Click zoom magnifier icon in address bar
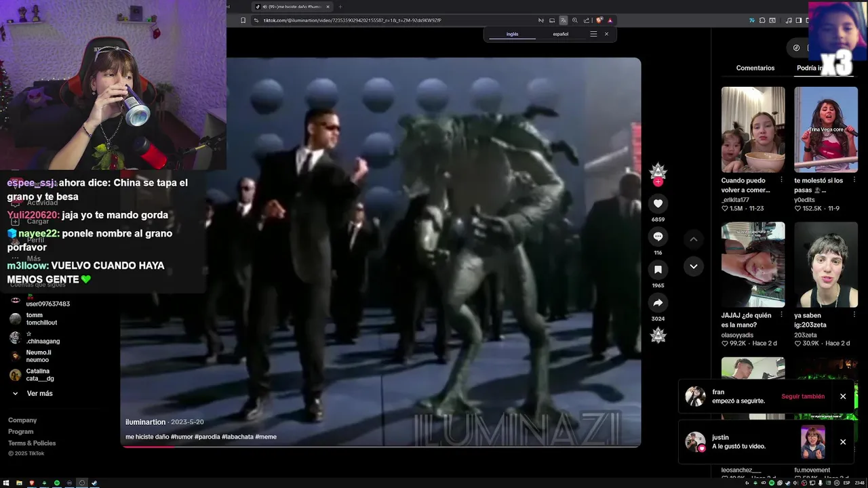 (x=575, y=20)
